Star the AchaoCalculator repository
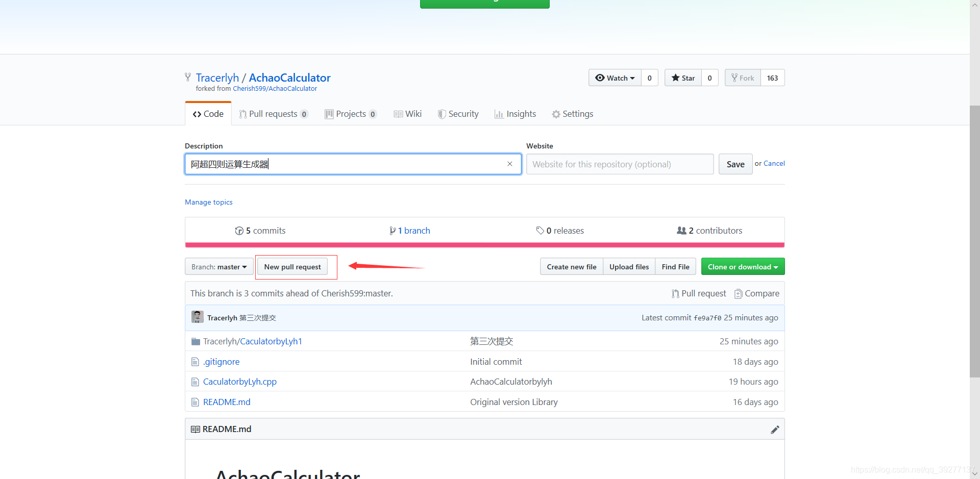980x479 pixels. pyautogui.click(x=683, y=78)
